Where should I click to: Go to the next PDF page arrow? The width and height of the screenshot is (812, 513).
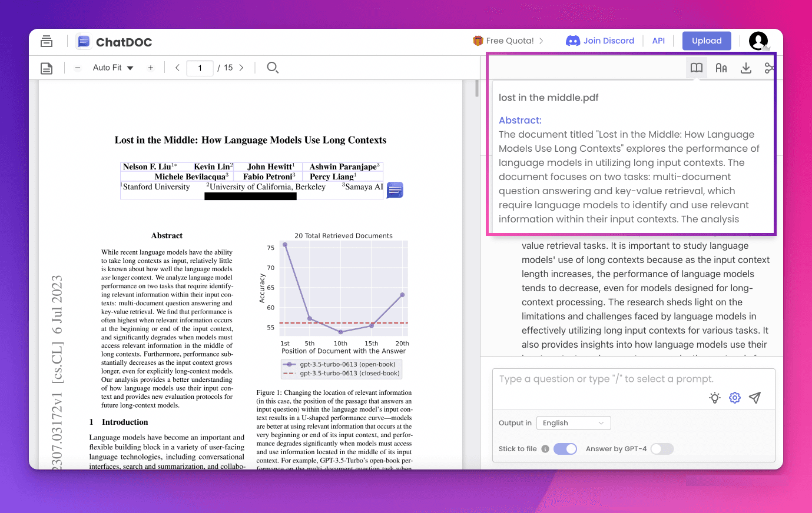(x=241, y=68)
